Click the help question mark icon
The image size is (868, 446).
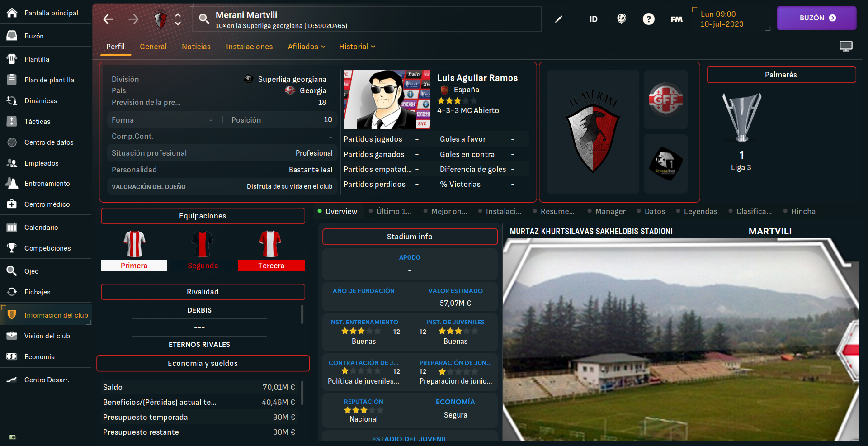[648, 19]
